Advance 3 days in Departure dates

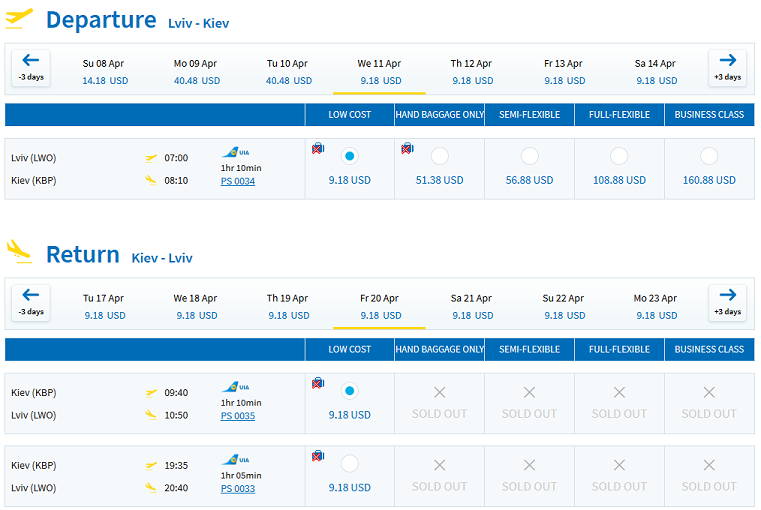point(728,67)
